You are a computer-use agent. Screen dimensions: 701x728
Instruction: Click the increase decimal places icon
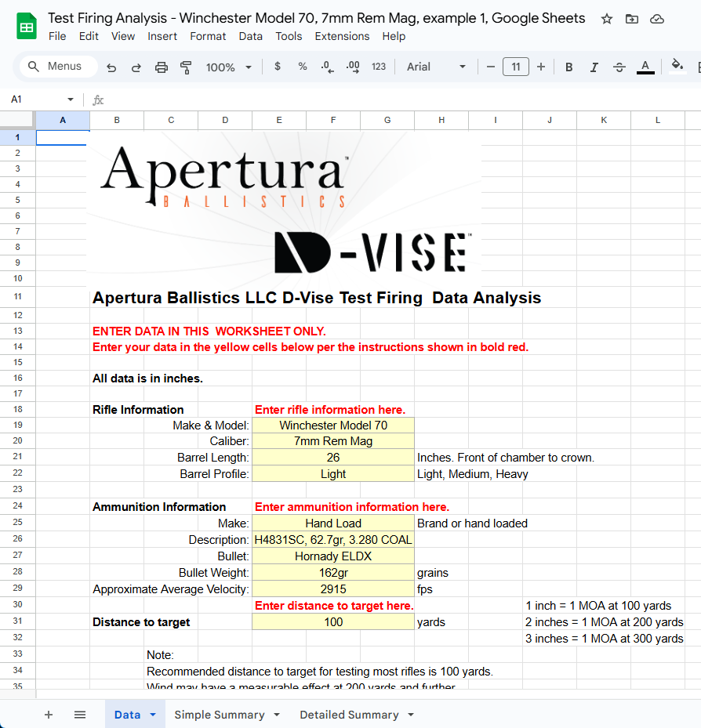pos(352,67)
